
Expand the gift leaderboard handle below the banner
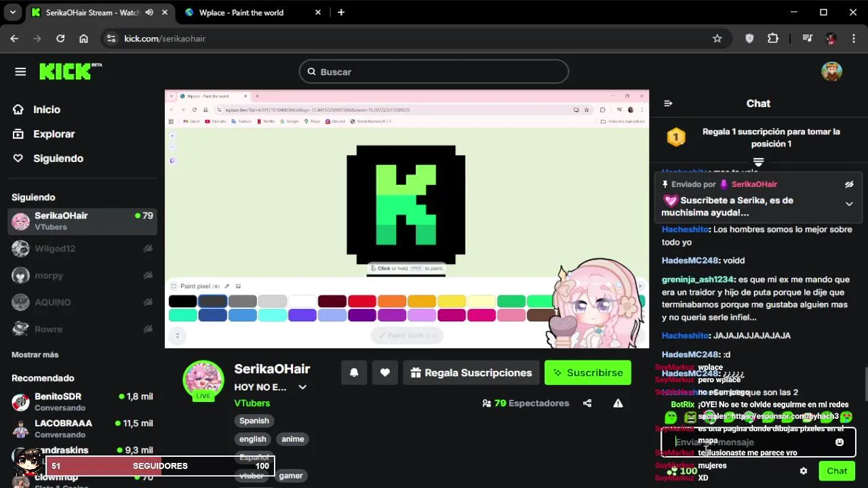click(x=758, y=161)
